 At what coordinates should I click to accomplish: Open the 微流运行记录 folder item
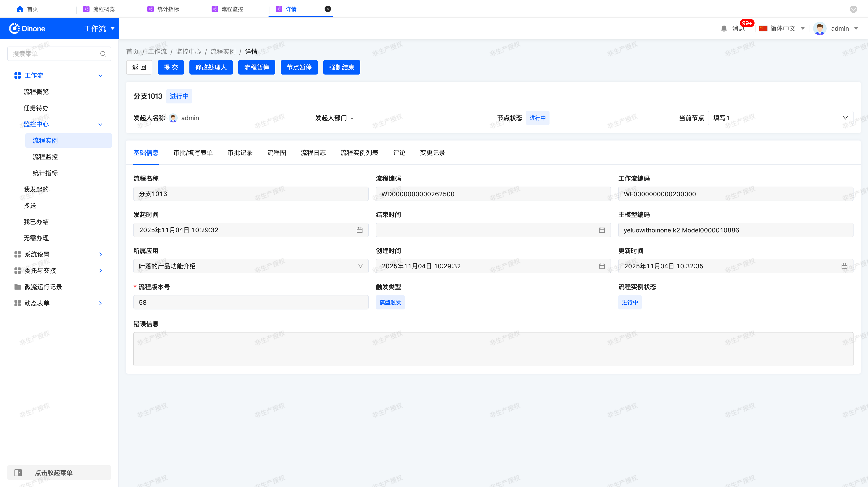pos(43,287)
